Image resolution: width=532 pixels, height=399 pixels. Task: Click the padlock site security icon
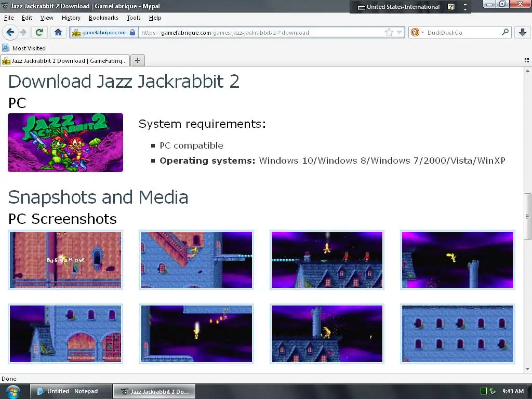tap(132, 33)
